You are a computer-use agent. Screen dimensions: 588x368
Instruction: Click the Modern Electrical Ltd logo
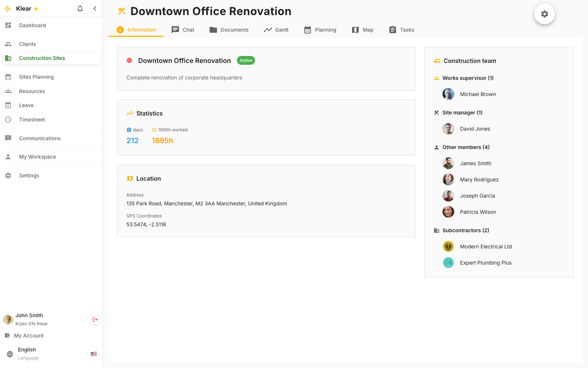(448, 247)
